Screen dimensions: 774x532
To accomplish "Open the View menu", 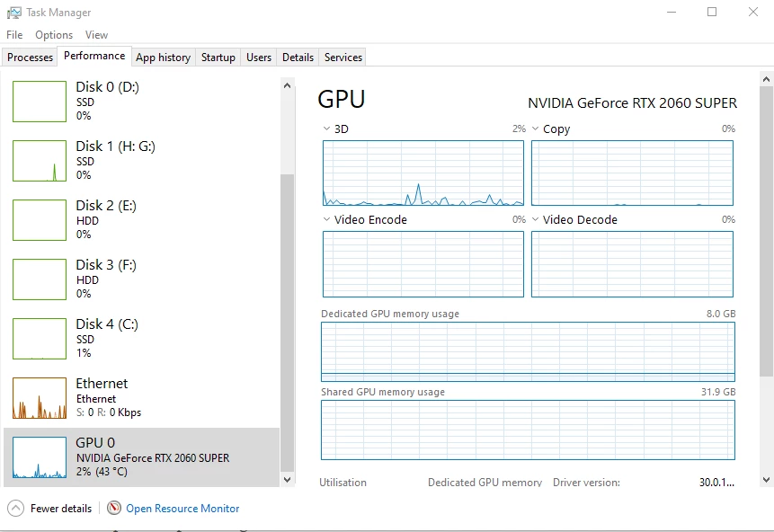I will (x=96, y=35).
